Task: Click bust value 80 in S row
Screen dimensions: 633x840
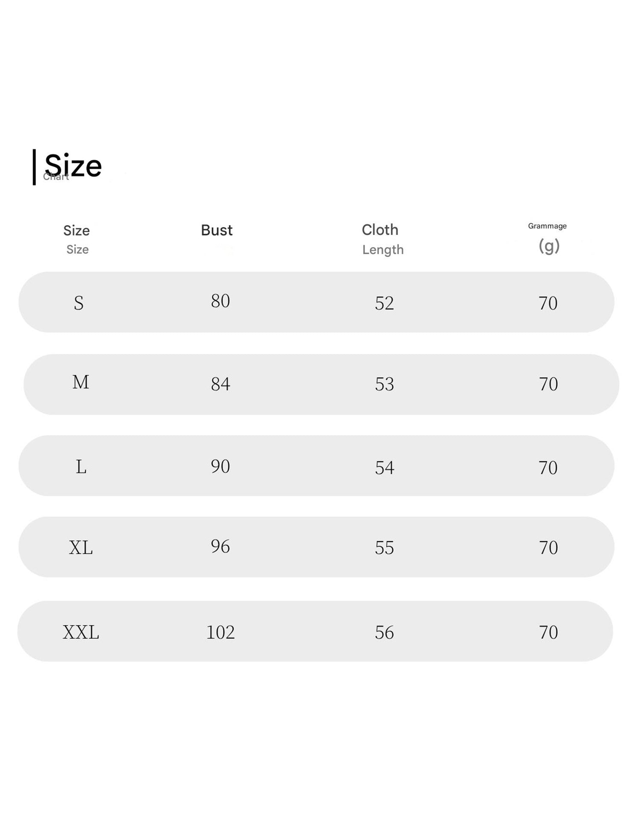Action: pyautogui.click(x=220, y=301)
